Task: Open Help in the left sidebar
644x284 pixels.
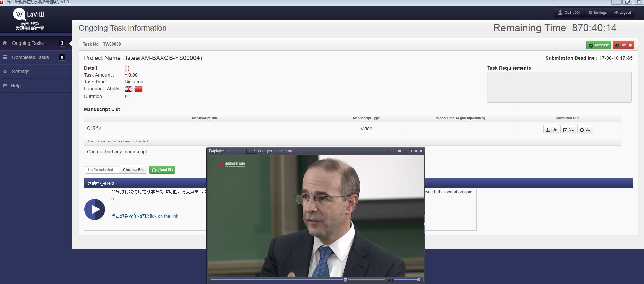Action: click(x=16, y=86)
